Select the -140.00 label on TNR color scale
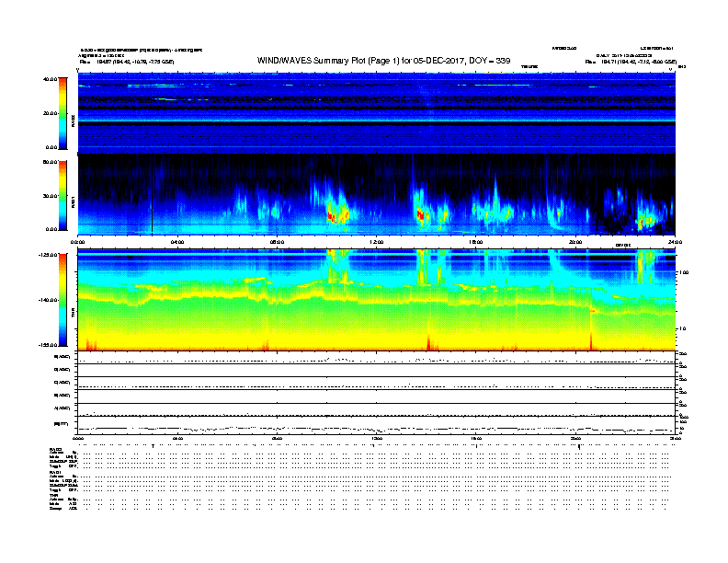The width and height of the screenshot is (728, 563). pos(49,300)
